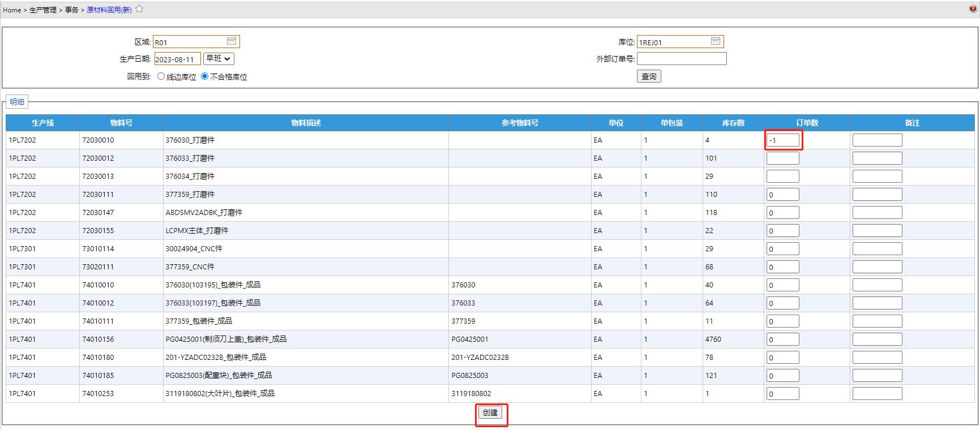Click 订单数 field for item 74010012

pyautogui.click(x=783, y=303)
